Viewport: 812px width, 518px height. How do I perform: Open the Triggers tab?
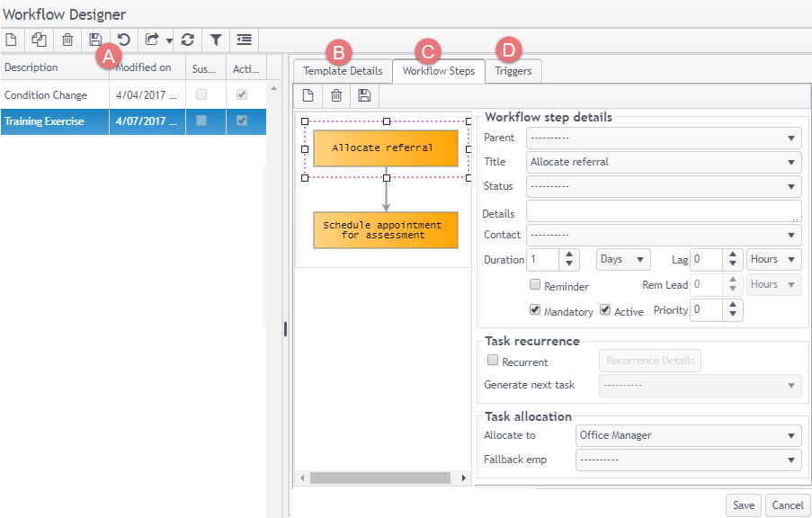pos(513,71)
